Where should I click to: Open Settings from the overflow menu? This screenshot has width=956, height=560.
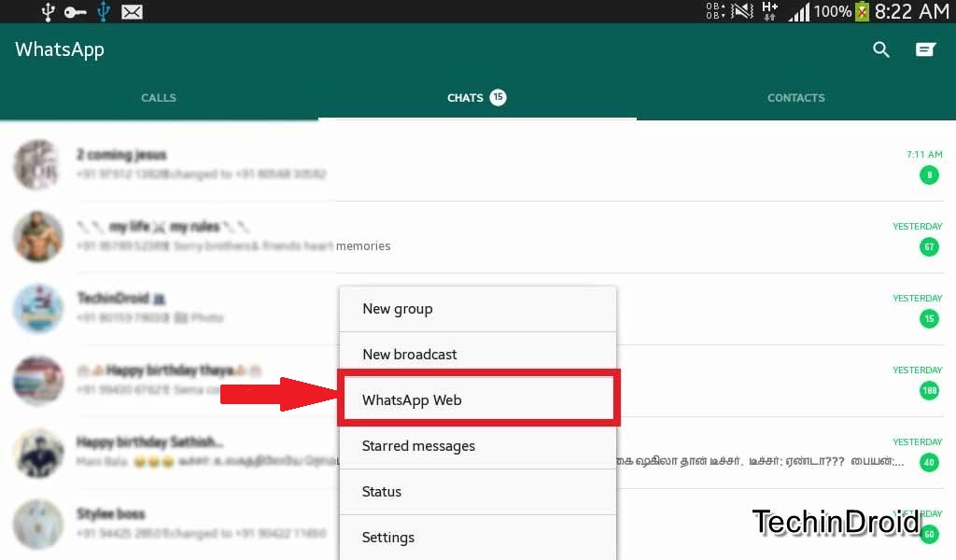coord(477,538)
